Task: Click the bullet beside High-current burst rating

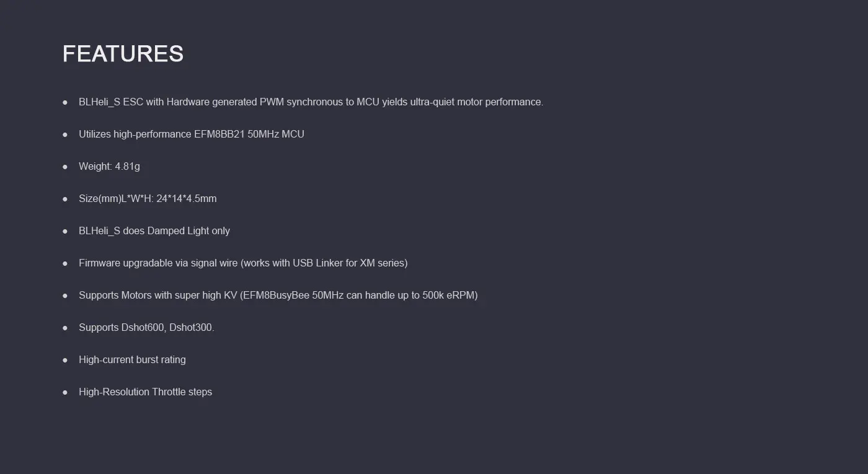Action: [x=65, y=360]
